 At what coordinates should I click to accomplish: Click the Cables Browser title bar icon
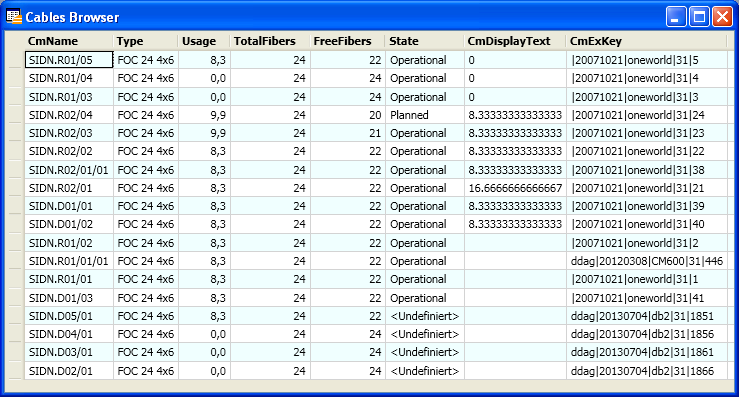(x=14, y=17)
